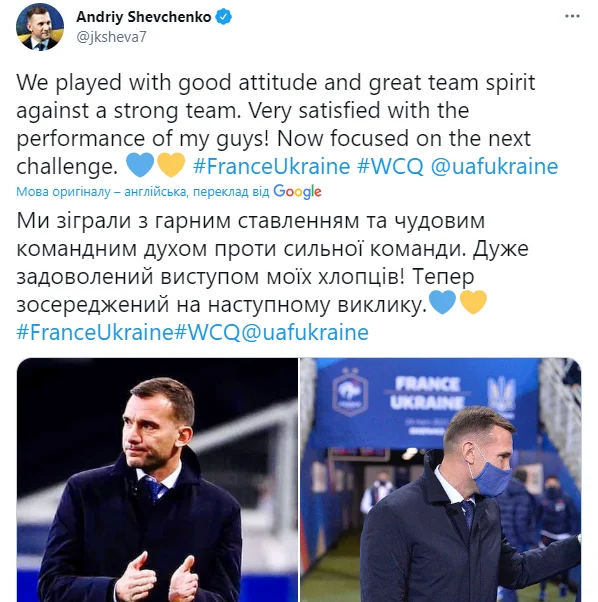Open the @jksheva7 handle link

[x=111, y=37]
